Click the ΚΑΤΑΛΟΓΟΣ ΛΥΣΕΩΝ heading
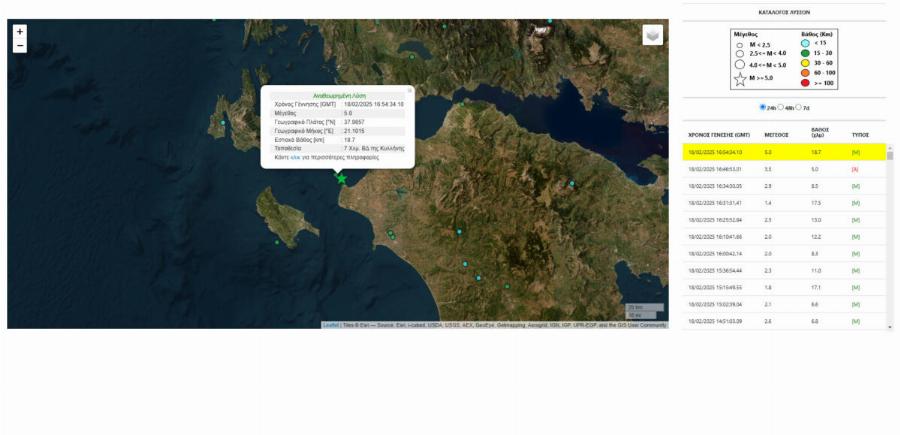Screen dimensions: 900x435 click(x=784, y=12)
